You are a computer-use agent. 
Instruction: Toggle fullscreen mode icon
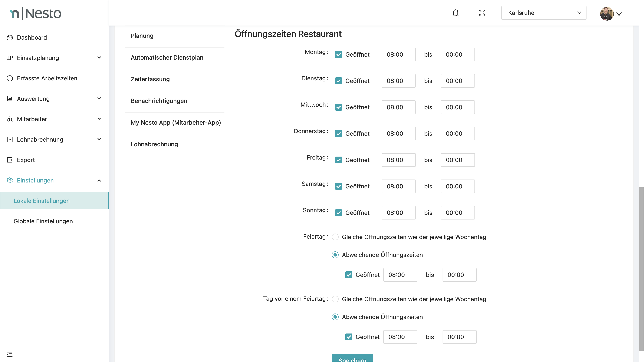[x=482, y=13]
